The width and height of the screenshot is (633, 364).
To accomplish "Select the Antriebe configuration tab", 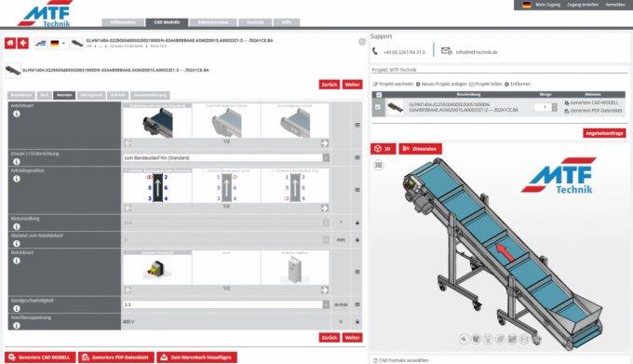I will 64,95.
